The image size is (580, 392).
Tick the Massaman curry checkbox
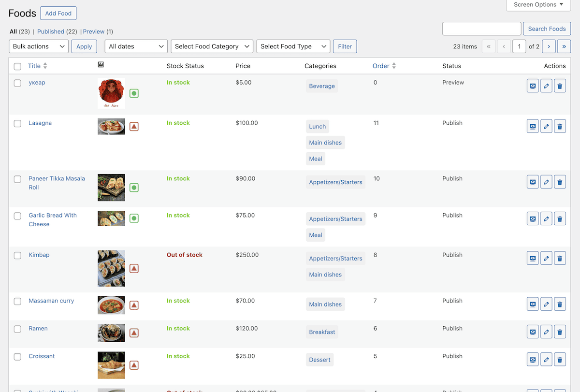pos(17,302)
